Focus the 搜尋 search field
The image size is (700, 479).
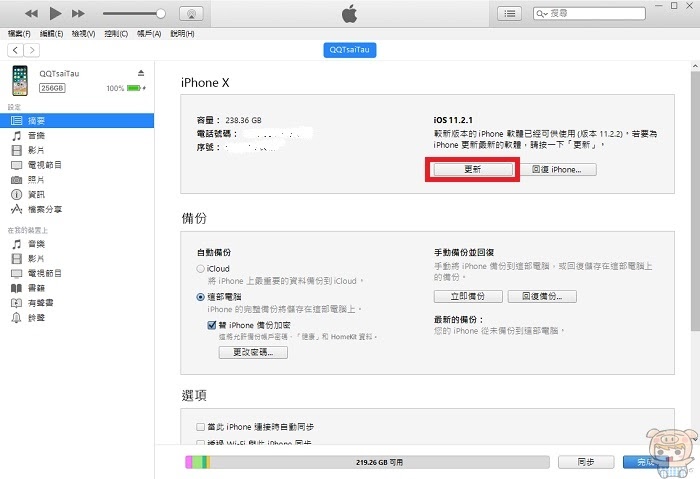[589, 13]
